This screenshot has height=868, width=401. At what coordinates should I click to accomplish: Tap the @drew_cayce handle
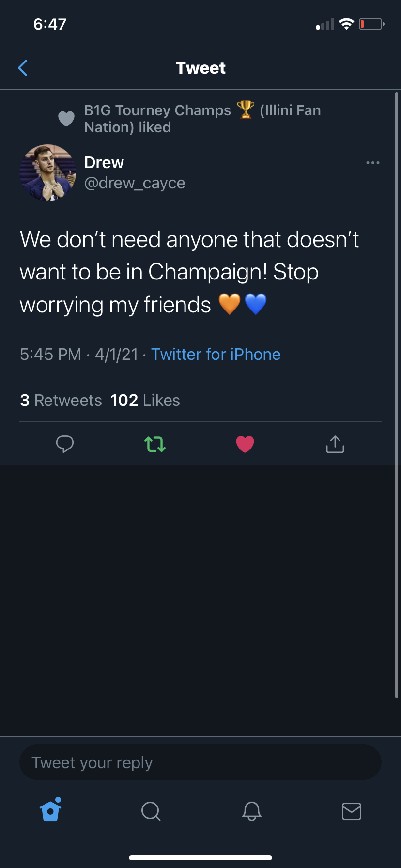135,183
